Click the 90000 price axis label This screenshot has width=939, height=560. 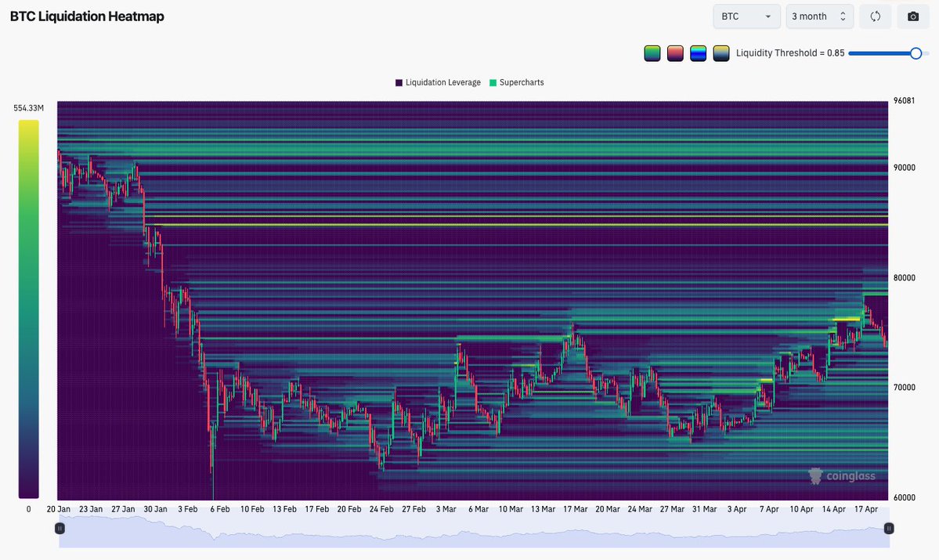[x=905, y=168]
